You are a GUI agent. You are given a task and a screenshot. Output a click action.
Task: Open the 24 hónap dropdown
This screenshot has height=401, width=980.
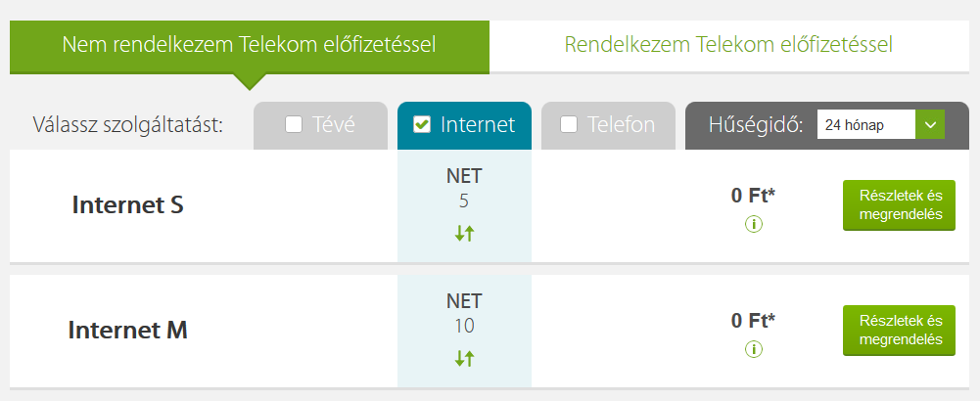[880, 125]
